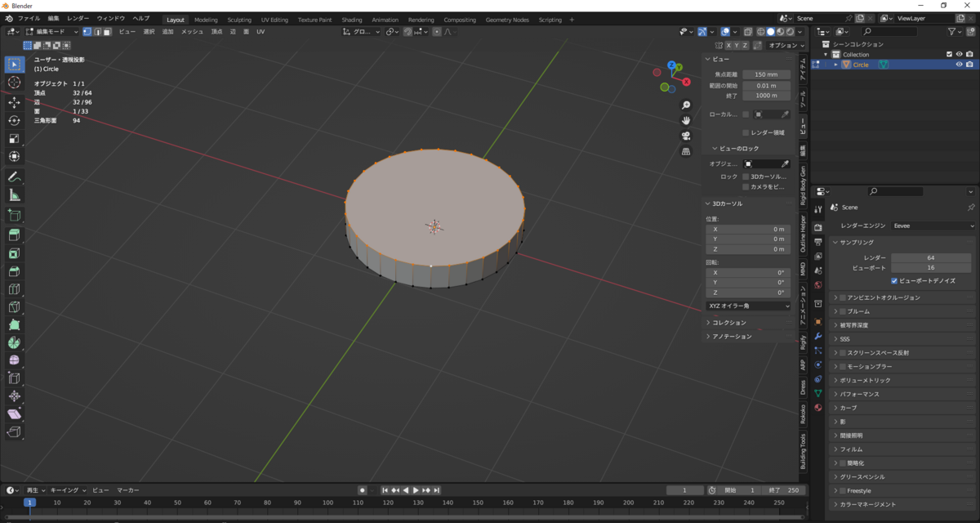Click the zoom magnifier viewport icon
Screen dimensions: 980x523
click(x=686, y=105)
